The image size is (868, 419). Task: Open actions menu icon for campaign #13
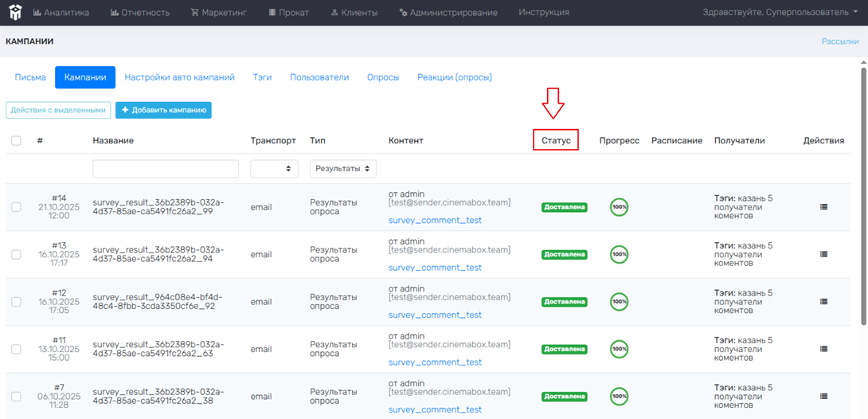pyautogui.click(x=823, y=254)
